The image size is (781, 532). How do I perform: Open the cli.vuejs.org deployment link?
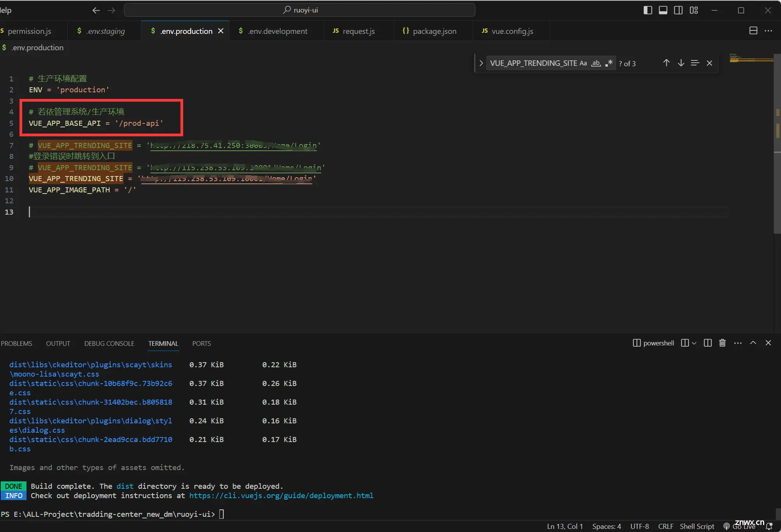[x=281, y=496]
